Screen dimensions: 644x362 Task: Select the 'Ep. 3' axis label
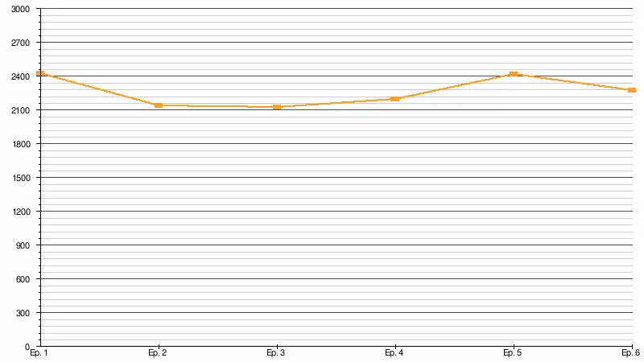276,353
